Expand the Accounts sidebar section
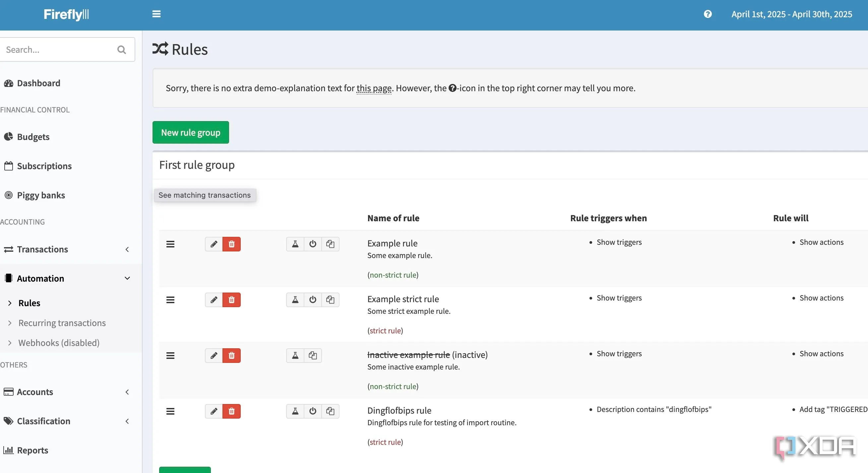Viewport: 868px width, 473px height. click(67, 392)
